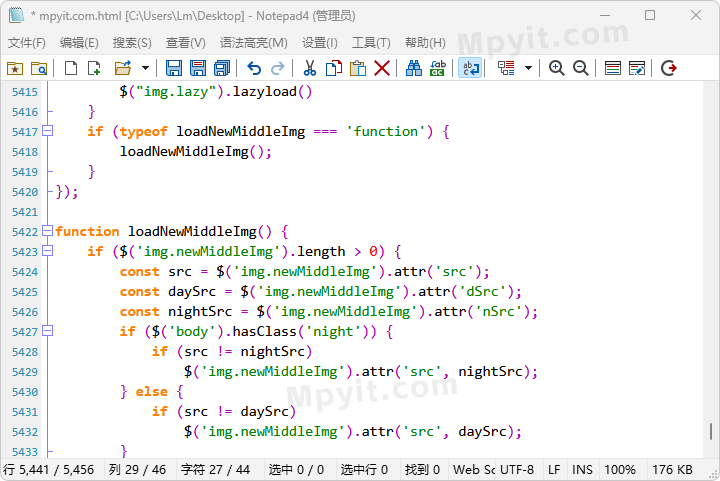
Task: Click the line position status 行 5,441 / 5,456
Action: coord(49,470)
